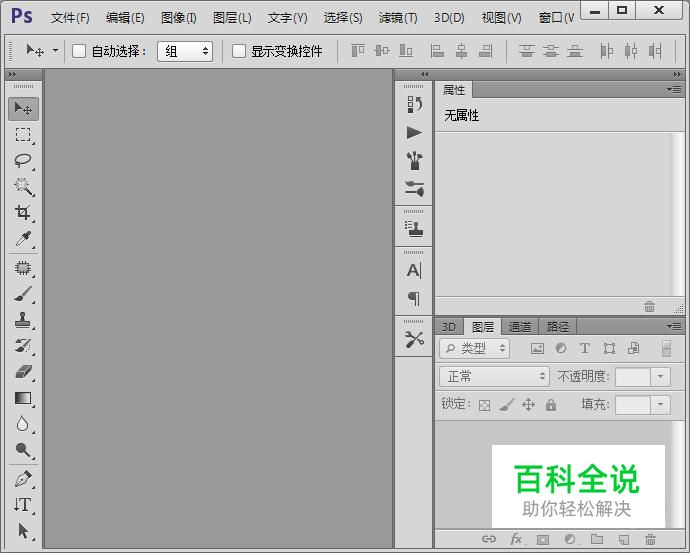Open the 滤镜(T) menu
This screenshot has width=690, height=553.
(x=398, y=18)
